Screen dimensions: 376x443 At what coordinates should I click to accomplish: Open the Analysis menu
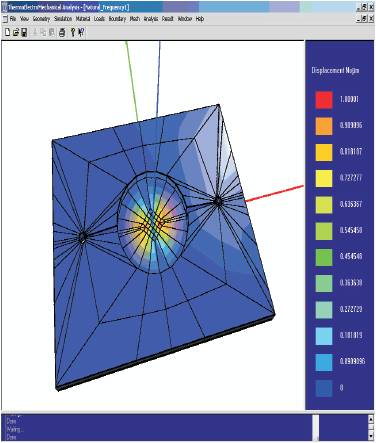151,19
